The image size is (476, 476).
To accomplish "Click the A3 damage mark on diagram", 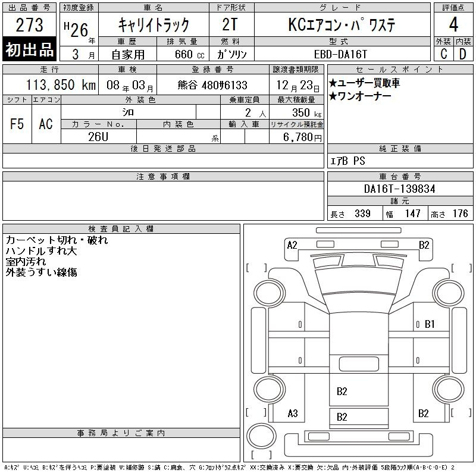I will (x=292, y=414).
